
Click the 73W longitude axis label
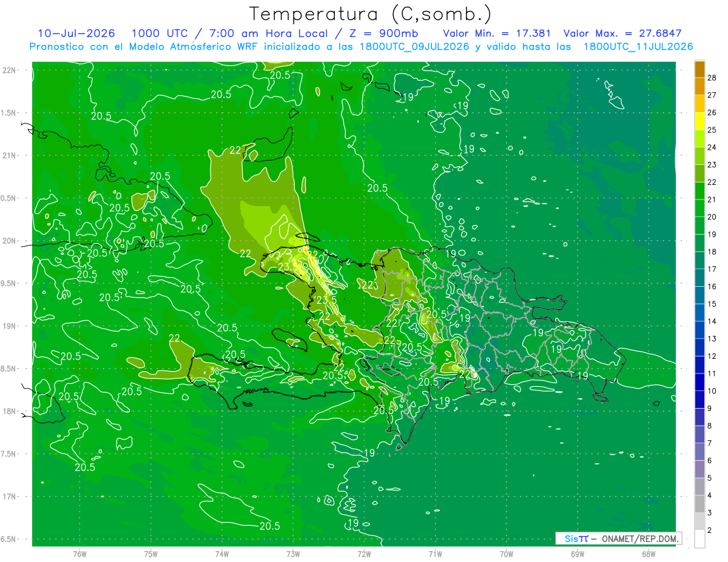click(x=293, y=554)
